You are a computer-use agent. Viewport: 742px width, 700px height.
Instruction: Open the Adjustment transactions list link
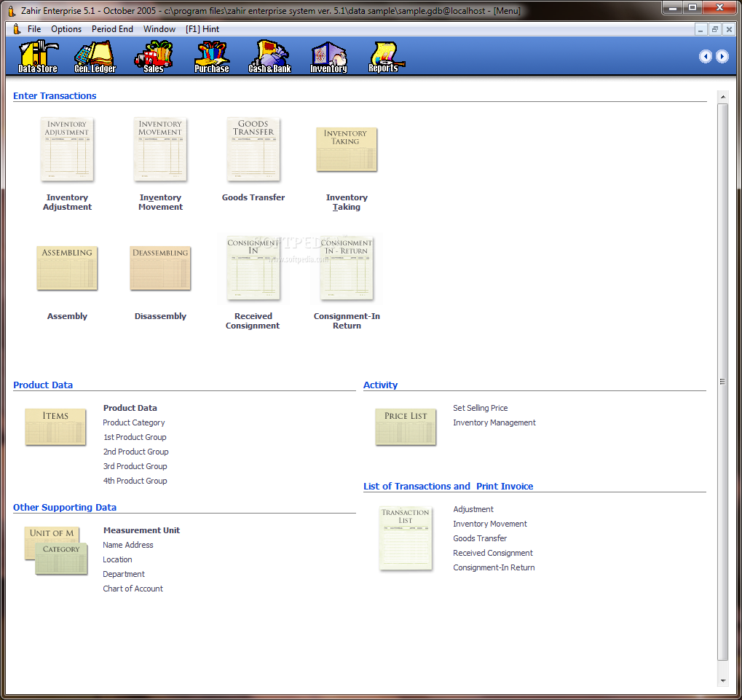(473, 509)
